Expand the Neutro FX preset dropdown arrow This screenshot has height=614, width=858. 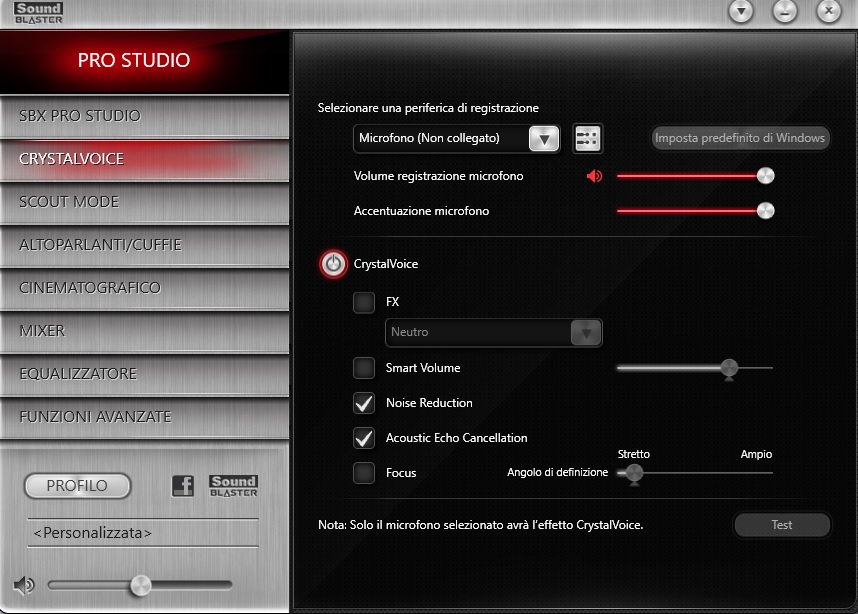pyautogui.click(x=585, y=332)
